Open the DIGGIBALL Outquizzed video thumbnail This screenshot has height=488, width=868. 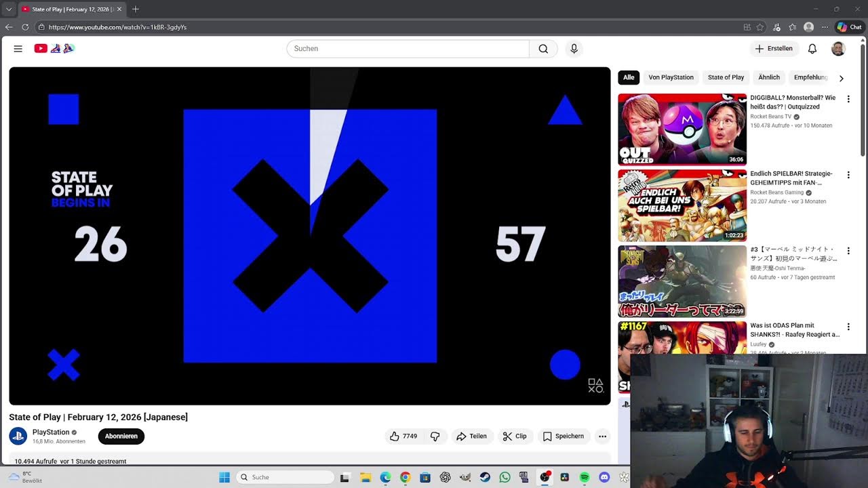[682, 129]
